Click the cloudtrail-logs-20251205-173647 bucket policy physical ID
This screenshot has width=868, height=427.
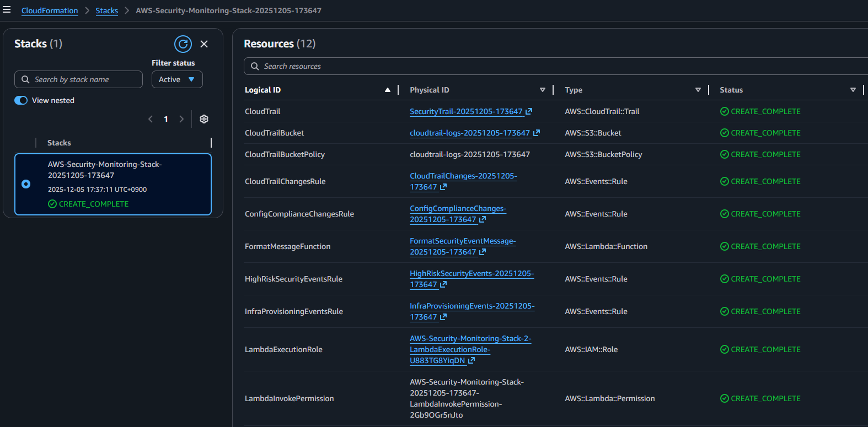[x=470, y=154]
